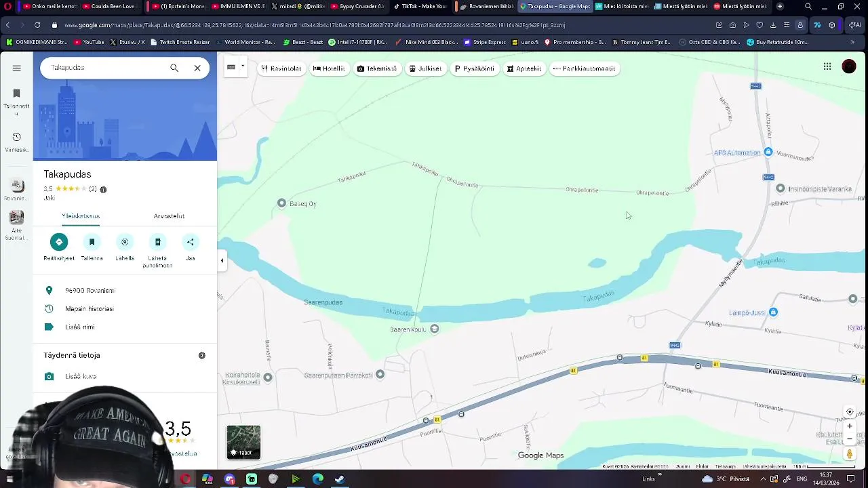Viewport: 868px width, 488px height.
Task: Click the 96900 Rovaniemi address row
Action: tap(125, 290)
